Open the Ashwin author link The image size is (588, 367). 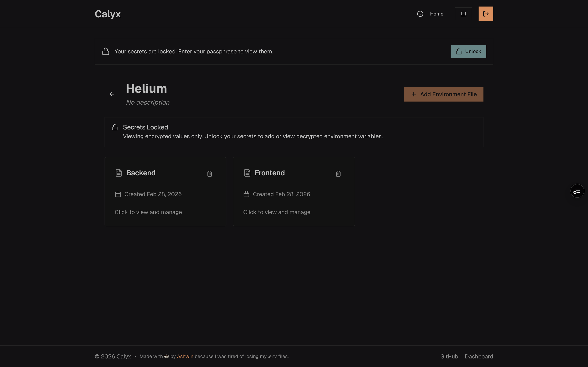coord(185,356)
